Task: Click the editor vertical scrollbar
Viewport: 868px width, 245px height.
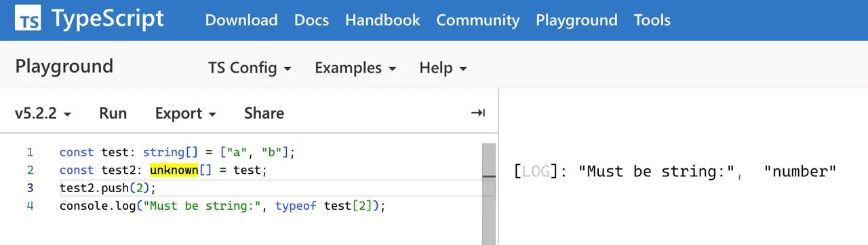Action: click(489, 193)
